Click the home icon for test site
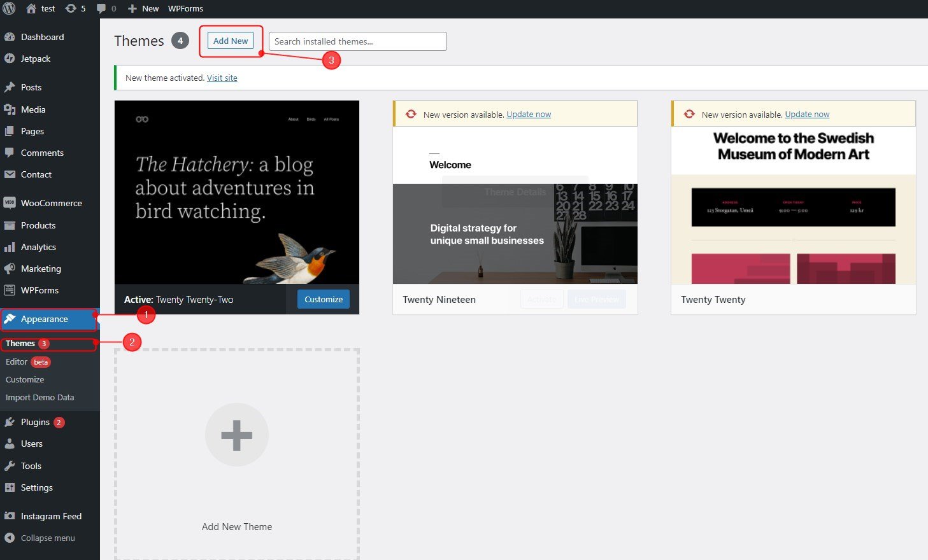This screenshot has width=928, height=560. click(31, 8)
